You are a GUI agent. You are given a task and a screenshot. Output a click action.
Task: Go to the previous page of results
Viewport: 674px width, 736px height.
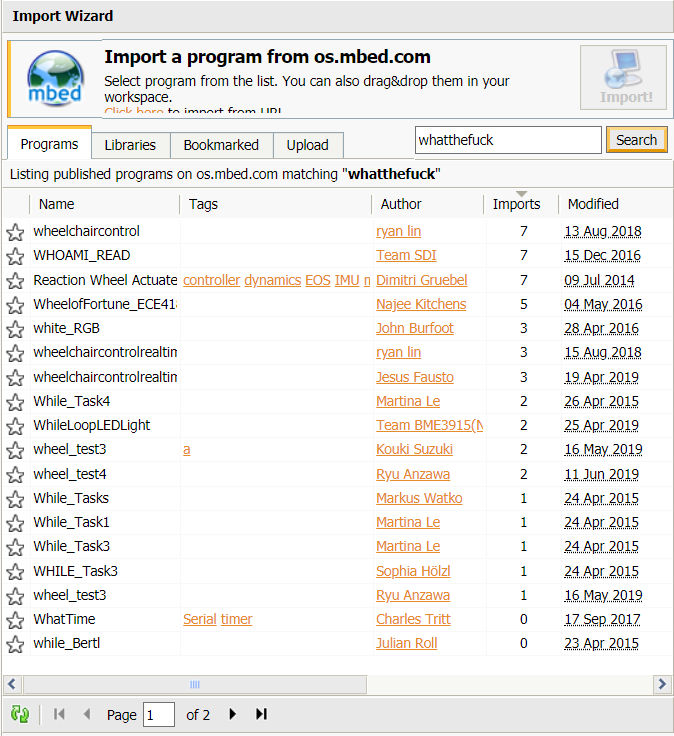(86, 714)
